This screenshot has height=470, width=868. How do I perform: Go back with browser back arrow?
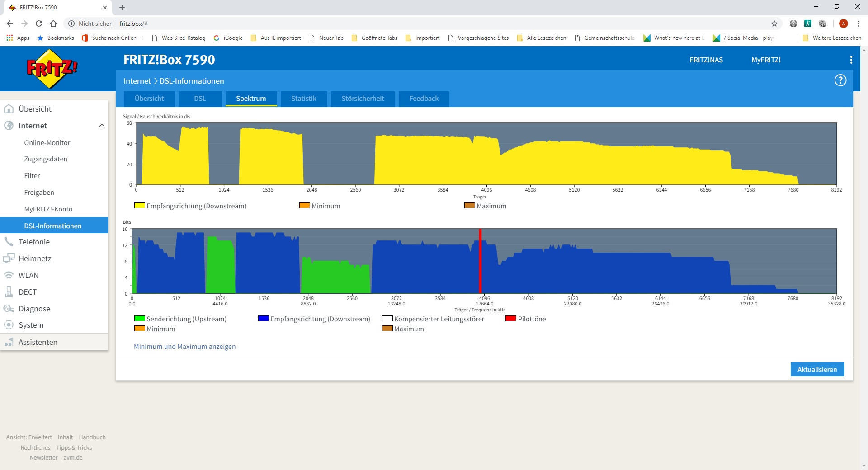click(10, 23)
